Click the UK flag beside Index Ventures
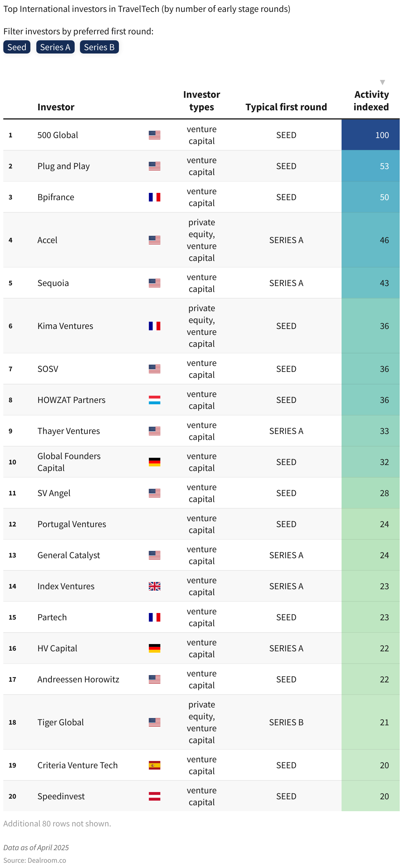Screen dimensions: 403x868 154,586
